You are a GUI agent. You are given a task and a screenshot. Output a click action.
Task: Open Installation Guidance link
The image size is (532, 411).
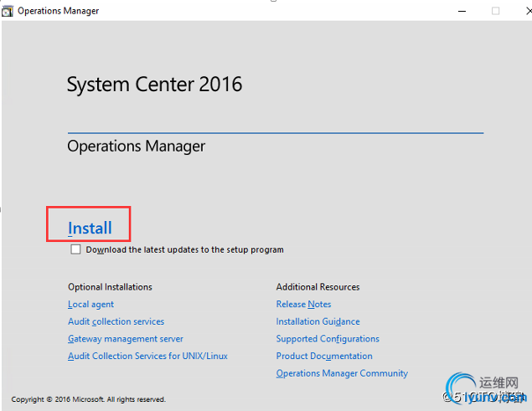(318, 321)
